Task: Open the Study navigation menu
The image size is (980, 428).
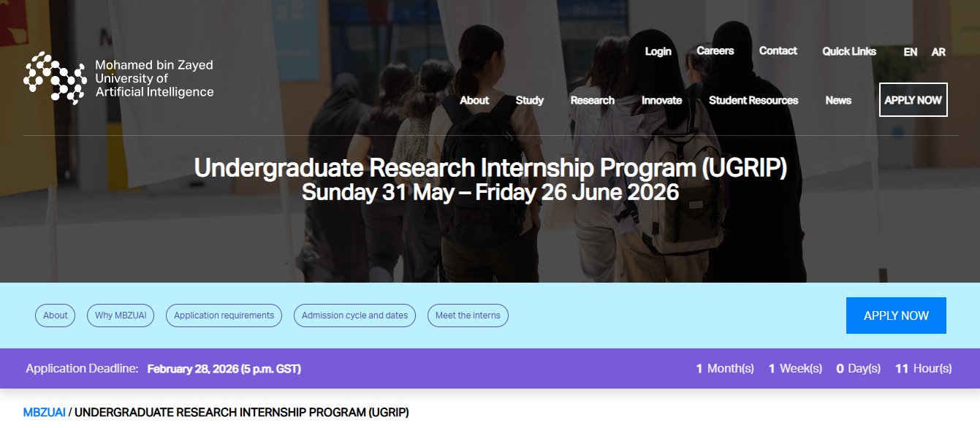Action: tap(529, 100)
